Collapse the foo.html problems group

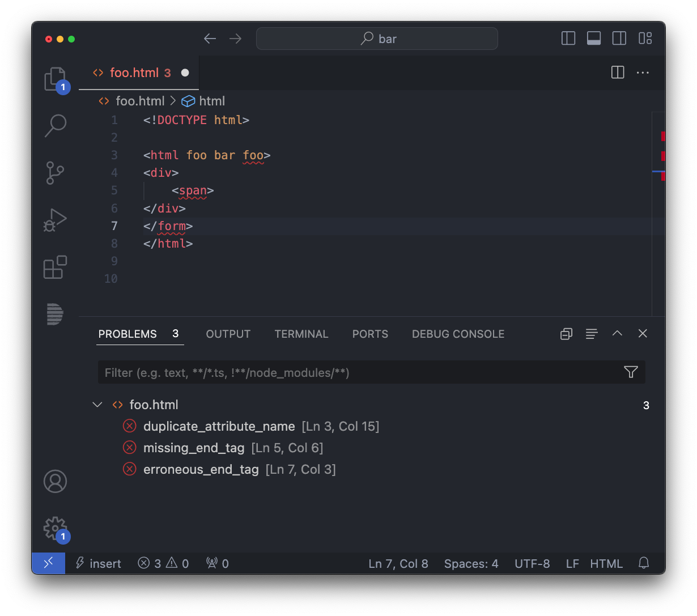click(x=97, y=405)
